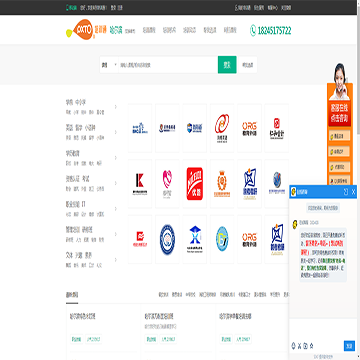Open the black and red K logo card
360x360 pixels.
pyautogui.click(x=140, y=184)
